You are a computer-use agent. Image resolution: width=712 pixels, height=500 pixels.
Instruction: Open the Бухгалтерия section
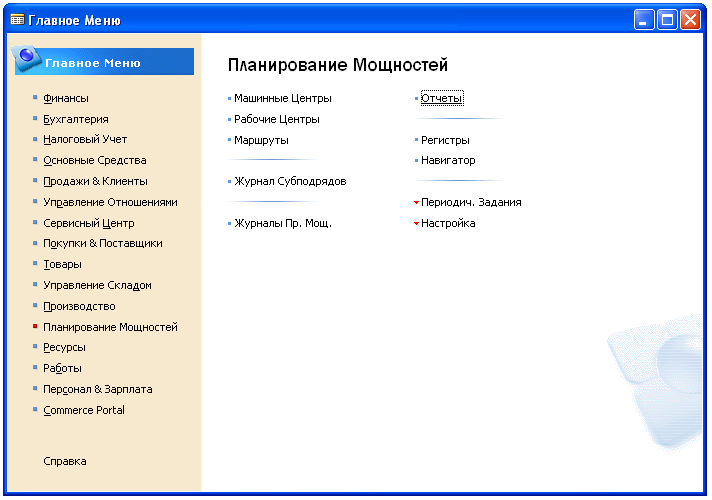pos(76,119)
